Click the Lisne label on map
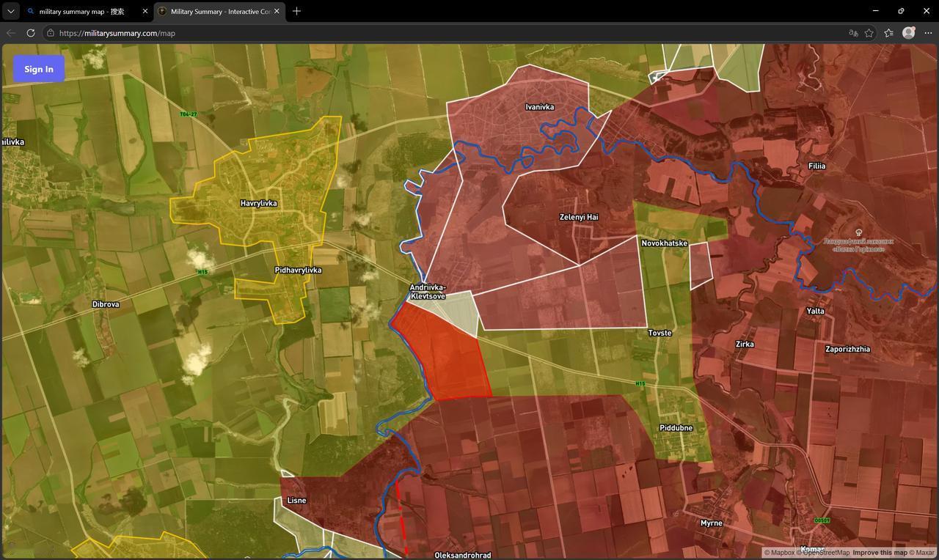939x560 pixels. point(296,501)
